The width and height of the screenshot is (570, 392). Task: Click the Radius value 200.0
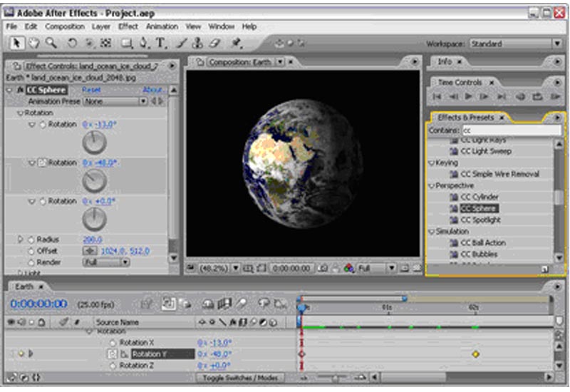[x=93, y=239]
